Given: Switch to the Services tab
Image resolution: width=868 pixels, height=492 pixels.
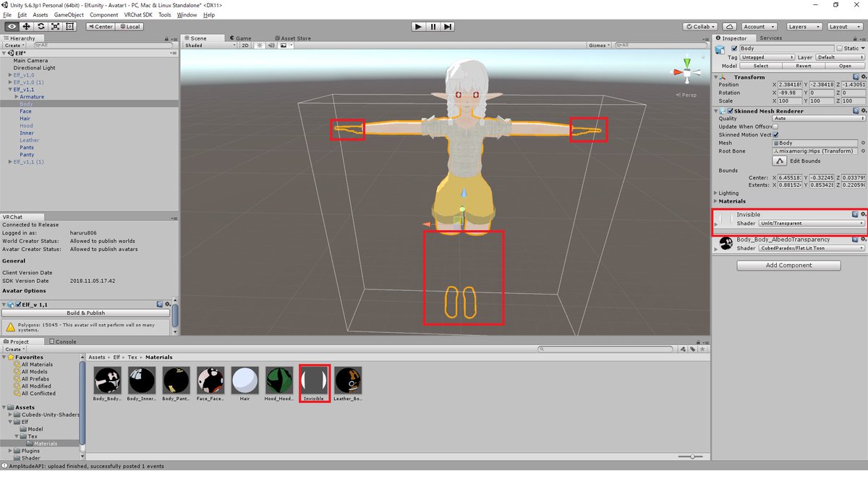Looking at the screenshot, I should click(x=770, y=38).
